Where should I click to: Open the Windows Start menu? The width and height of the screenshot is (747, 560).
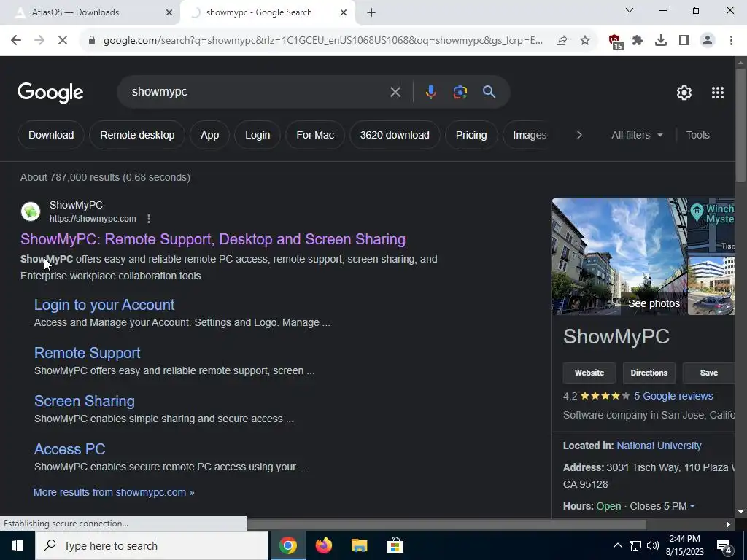click(18, 545)
